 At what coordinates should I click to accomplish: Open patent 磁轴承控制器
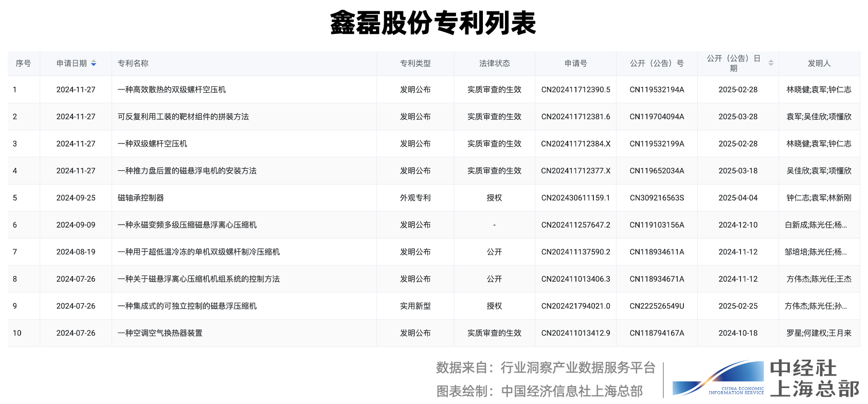[141, 198]
